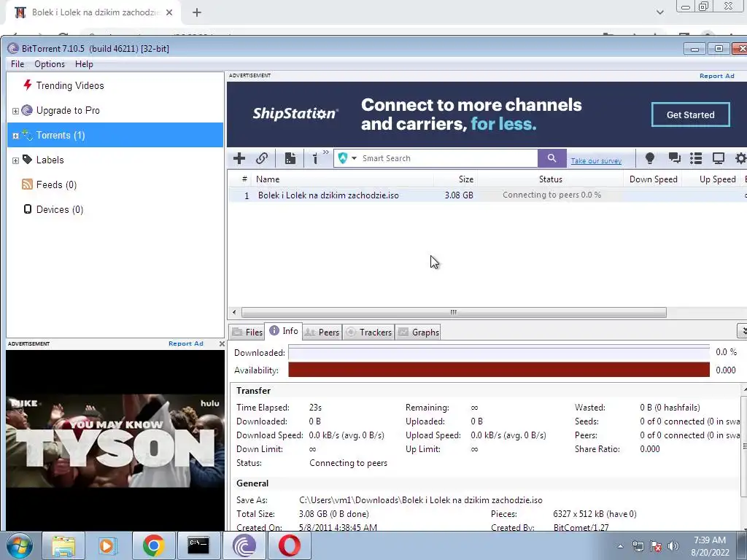Screen dimensions: 747x560
Task: Select Feeds (0) in sidebar
Action: click(x=56, y=184)
